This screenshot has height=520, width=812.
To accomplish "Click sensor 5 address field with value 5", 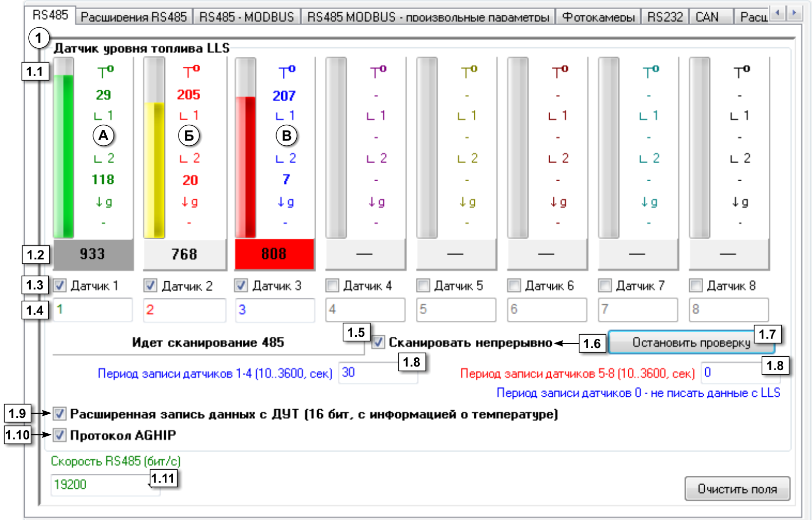I will 456,310.
